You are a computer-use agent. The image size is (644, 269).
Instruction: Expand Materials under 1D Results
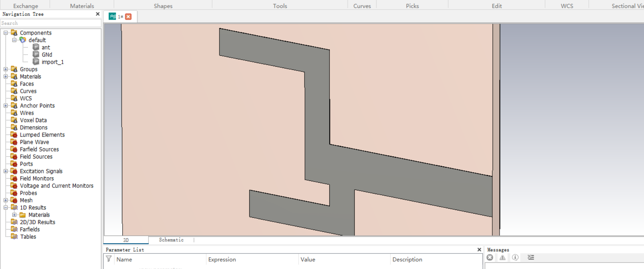(15, 215)
